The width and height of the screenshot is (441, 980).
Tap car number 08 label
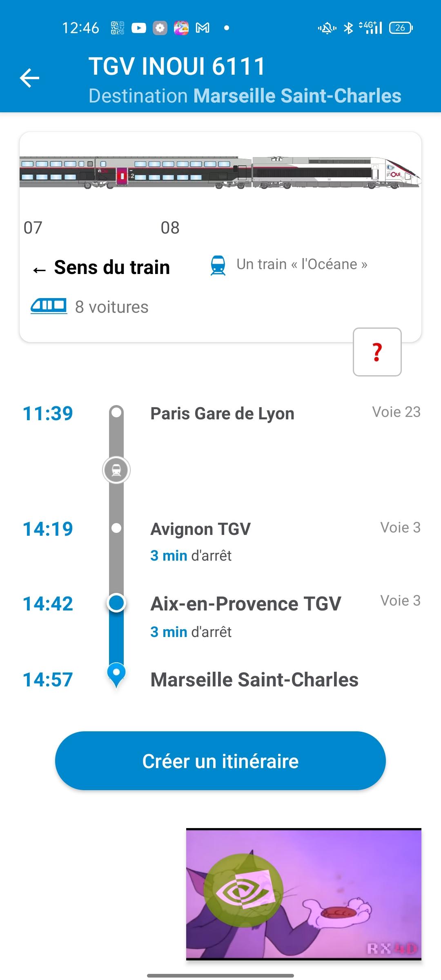[170, 228]
